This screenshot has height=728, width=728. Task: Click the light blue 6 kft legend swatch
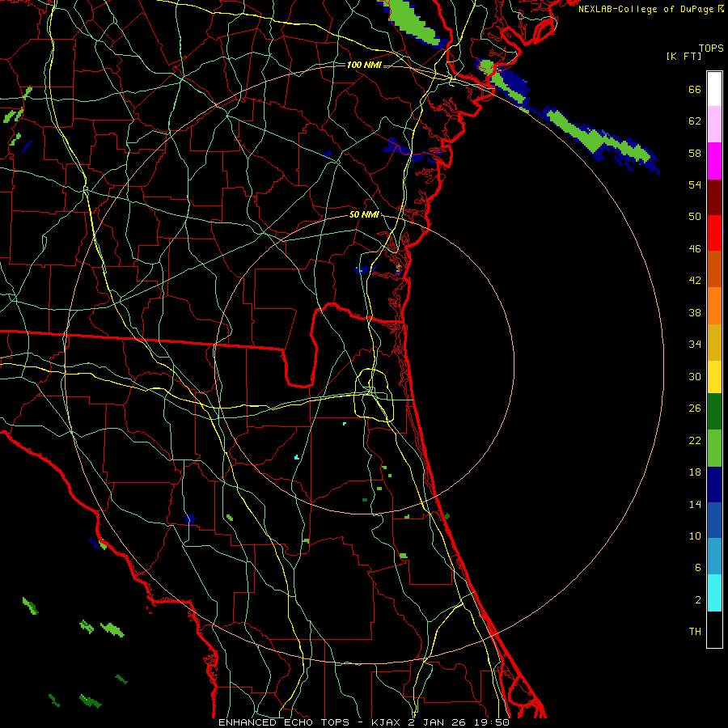[x=714, y=557]
